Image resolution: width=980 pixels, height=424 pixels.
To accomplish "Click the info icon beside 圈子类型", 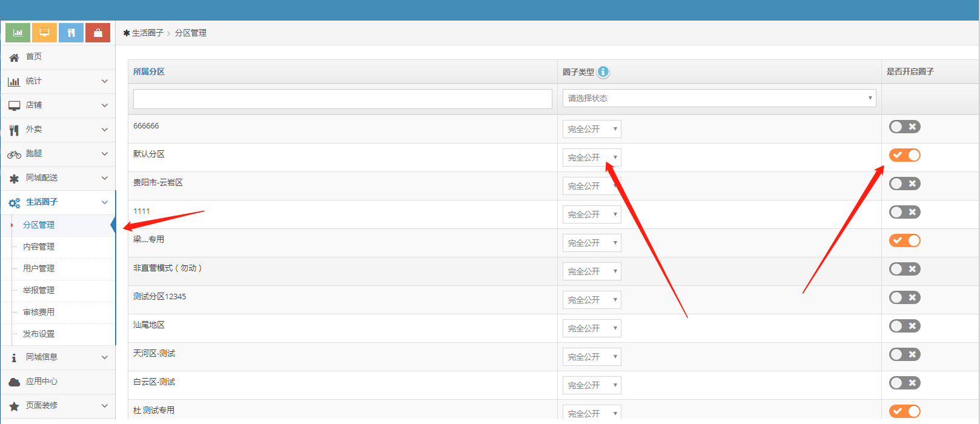I will pos(603,71).
